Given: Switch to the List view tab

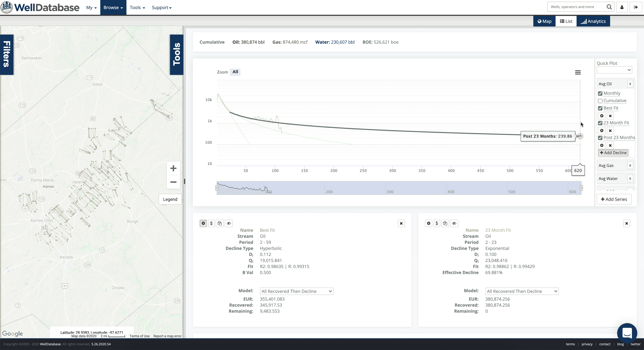Looking at the screenshot, I should click(566, 21).
